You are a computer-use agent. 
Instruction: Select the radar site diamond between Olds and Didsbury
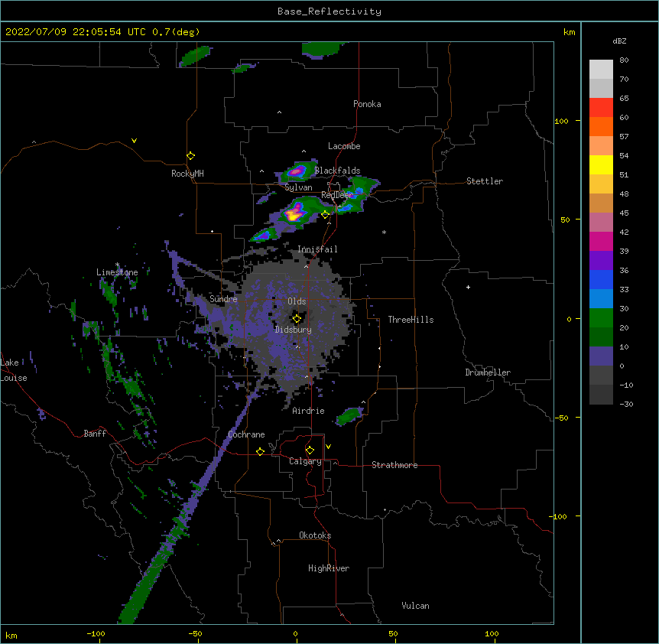click(x=297, y=319)
